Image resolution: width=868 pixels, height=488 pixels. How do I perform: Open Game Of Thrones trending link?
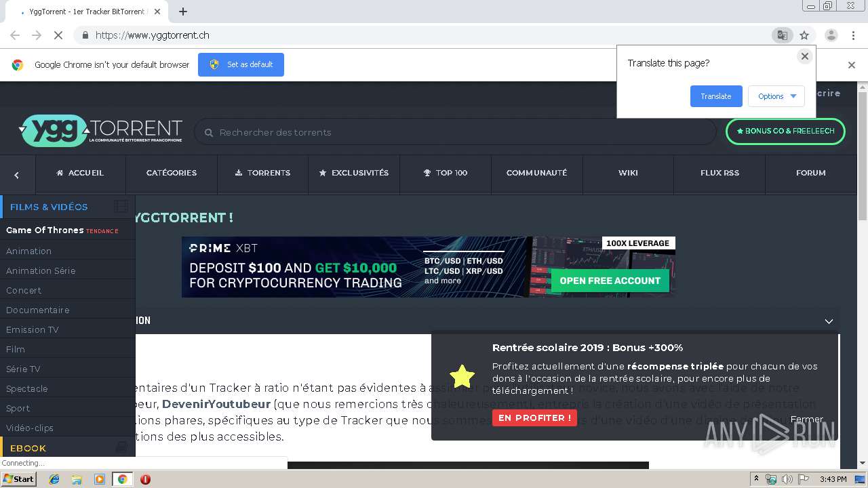tap(62, 230)
